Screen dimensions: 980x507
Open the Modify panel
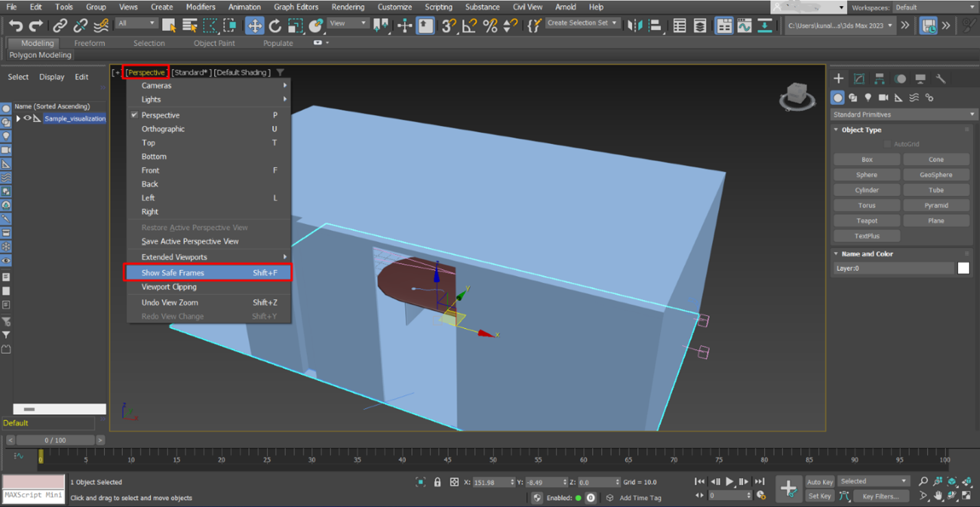coord(859,78)
